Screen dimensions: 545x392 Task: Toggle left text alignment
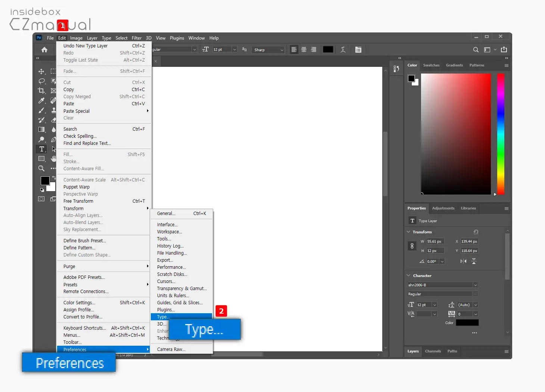[x=294, y=50]
